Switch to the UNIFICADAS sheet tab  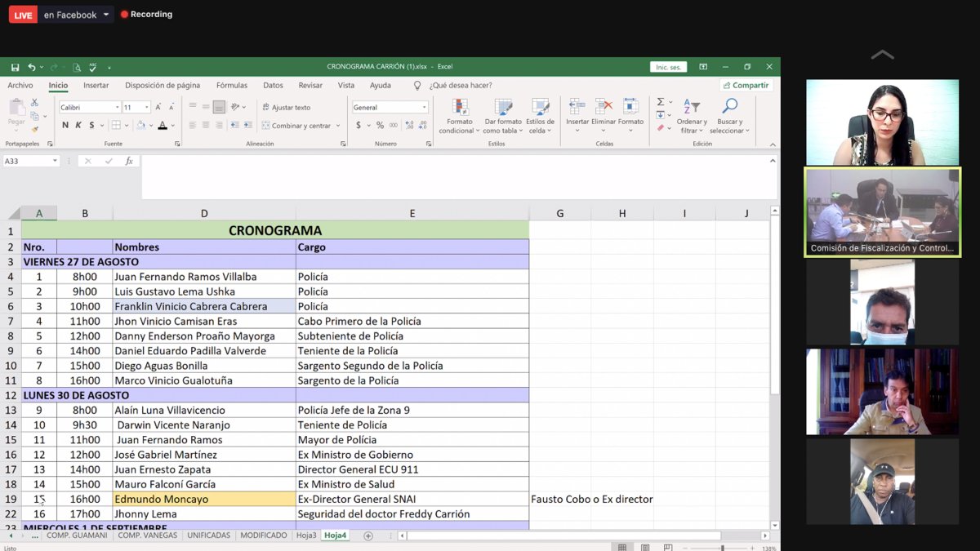(x=208, y=535)
